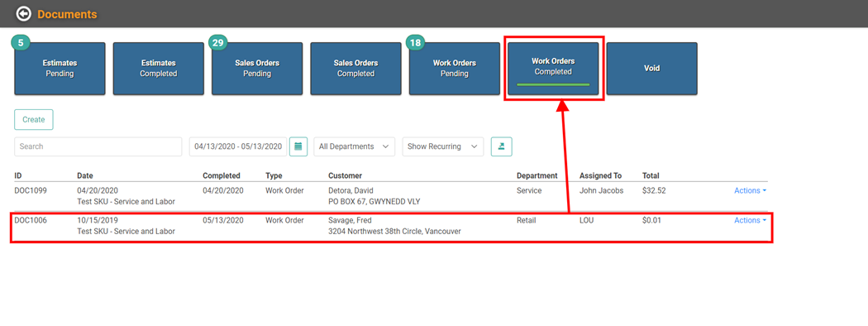Click the Date column header
The image size is (868, 326).
coord(85,175)
